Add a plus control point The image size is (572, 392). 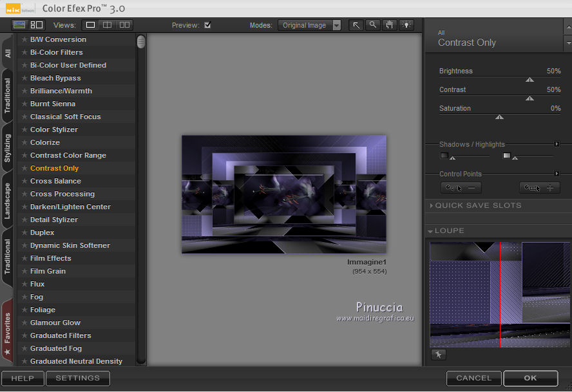[x=539, y=188]
